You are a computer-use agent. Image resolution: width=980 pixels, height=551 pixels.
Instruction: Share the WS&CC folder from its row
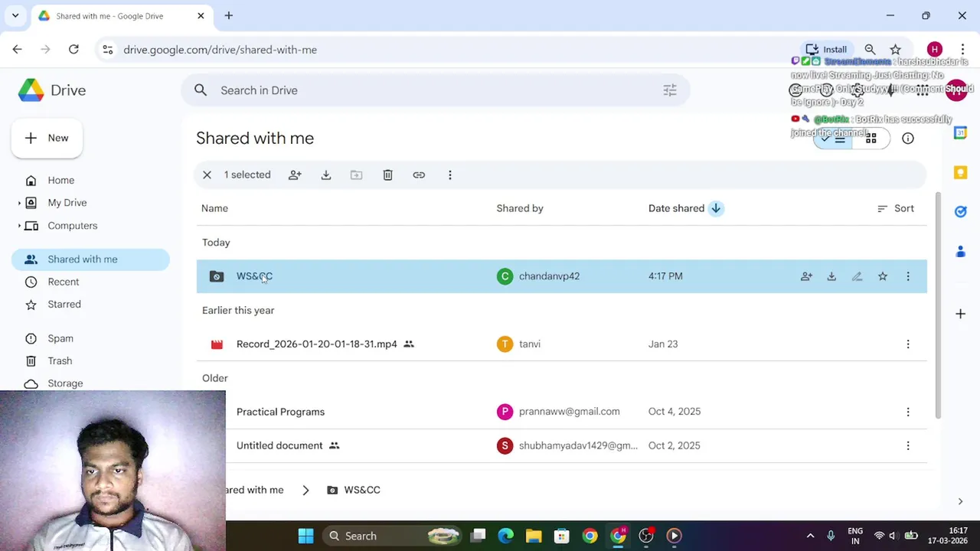click(x=806, y=276)
